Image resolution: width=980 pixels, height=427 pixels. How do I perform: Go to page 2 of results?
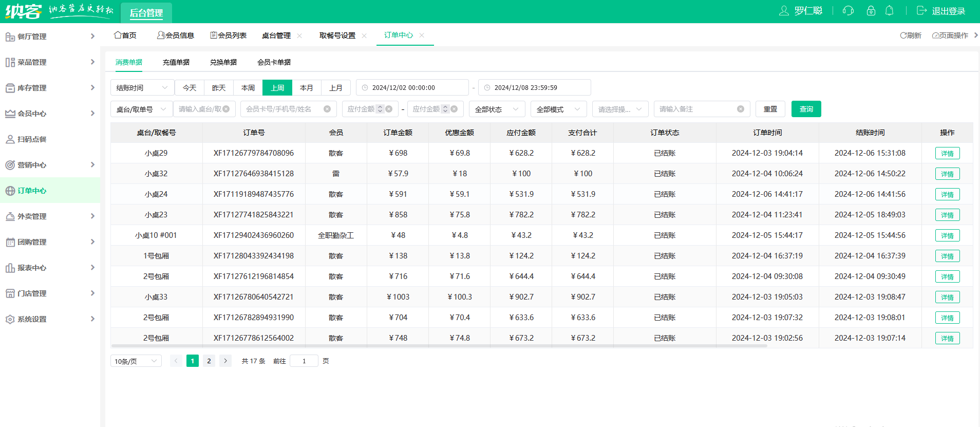coord(209,361)
